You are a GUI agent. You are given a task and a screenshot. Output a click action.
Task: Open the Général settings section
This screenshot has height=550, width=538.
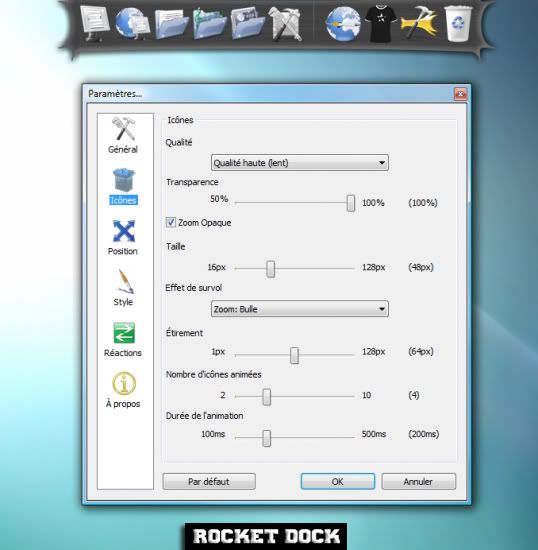pyautogui.click(x=123, y=135)
